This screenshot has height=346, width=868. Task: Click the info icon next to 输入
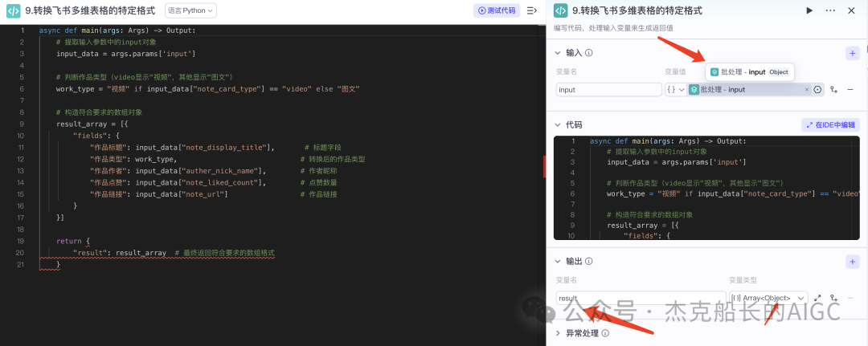click(x=589, y=53)
